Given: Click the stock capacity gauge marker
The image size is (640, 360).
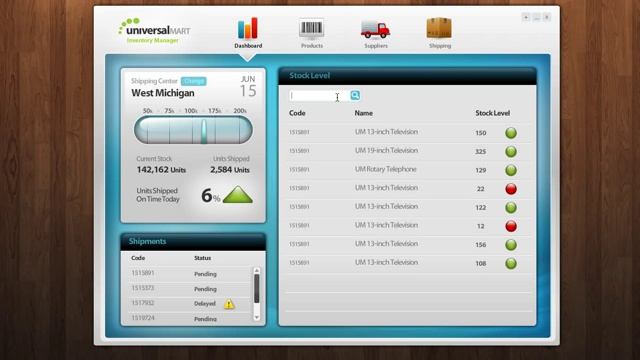Looking at the screenshot, I should tap(204, 131).
